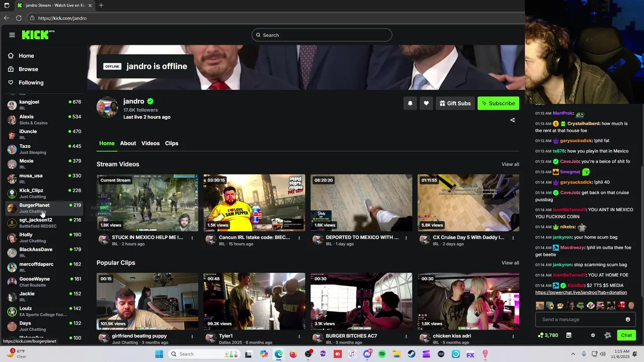Open File Explorer from the taskbar
Viewport: 644px width, 362px height.
tap(396, 354)
